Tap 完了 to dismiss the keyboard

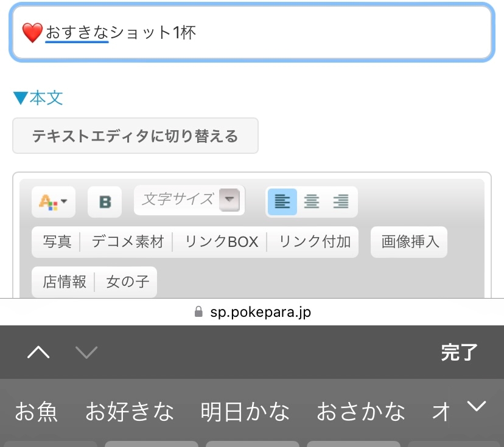click(x=460, y=352)
